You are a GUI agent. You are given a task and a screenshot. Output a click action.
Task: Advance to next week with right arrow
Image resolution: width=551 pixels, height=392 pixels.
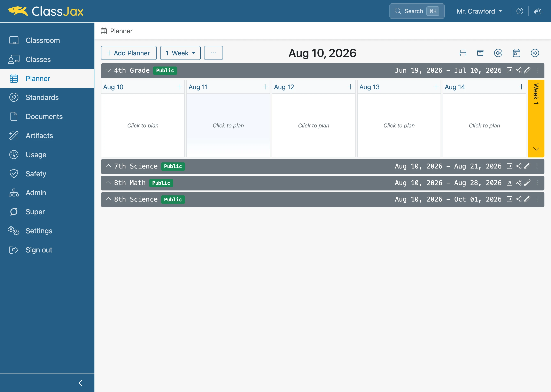point(535,53)
